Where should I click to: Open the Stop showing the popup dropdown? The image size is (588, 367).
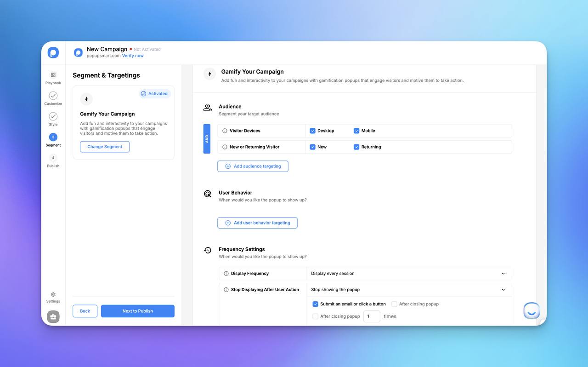tap(409, 290)
